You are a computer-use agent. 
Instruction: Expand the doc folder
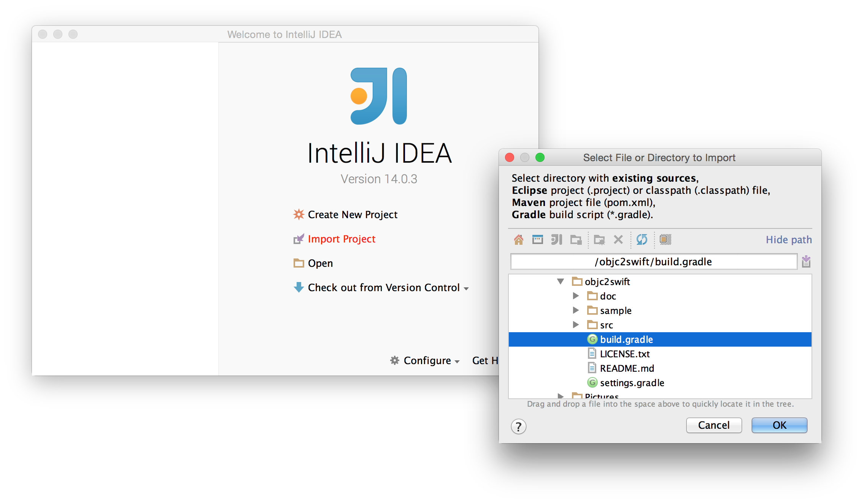tap(576, 296)
